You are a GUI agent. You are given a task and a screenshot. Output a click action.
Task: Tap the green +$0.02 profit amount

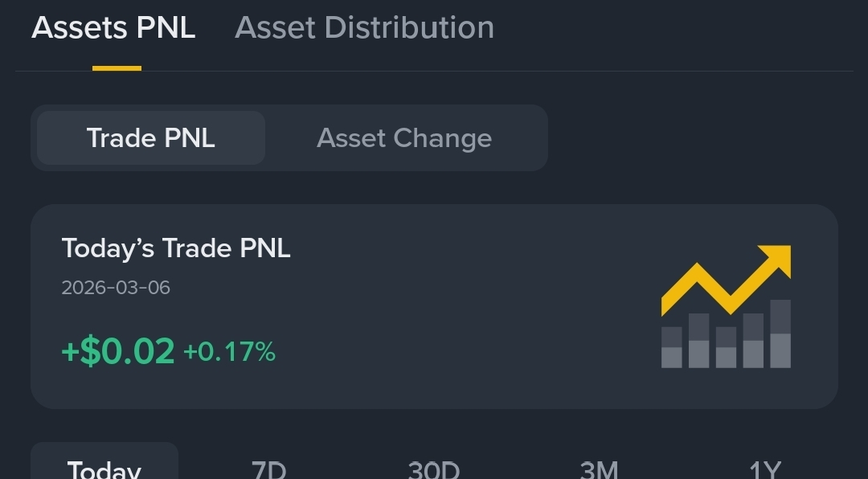(118, 351)
